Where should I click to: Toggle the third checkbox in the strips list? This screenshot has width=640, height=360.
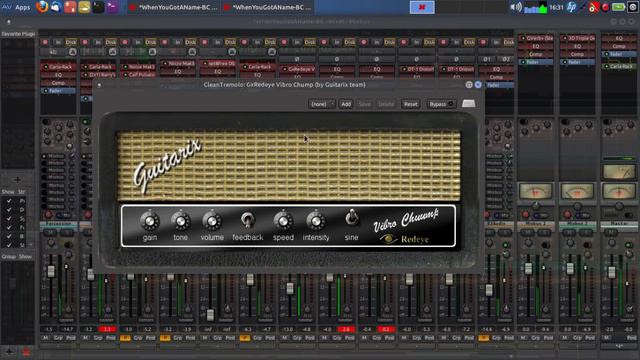(x=9, y=219)
